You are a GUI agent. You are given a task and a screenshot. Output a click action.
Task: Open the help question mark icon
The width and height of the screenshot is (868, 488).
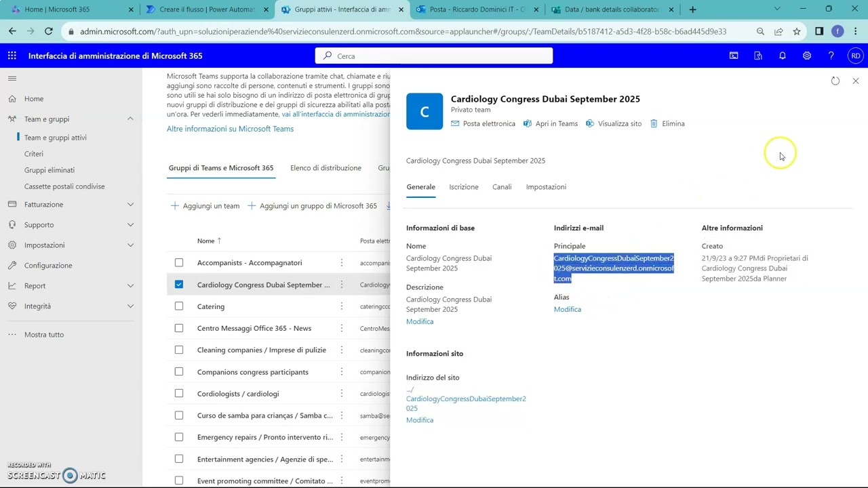[831, 56]
